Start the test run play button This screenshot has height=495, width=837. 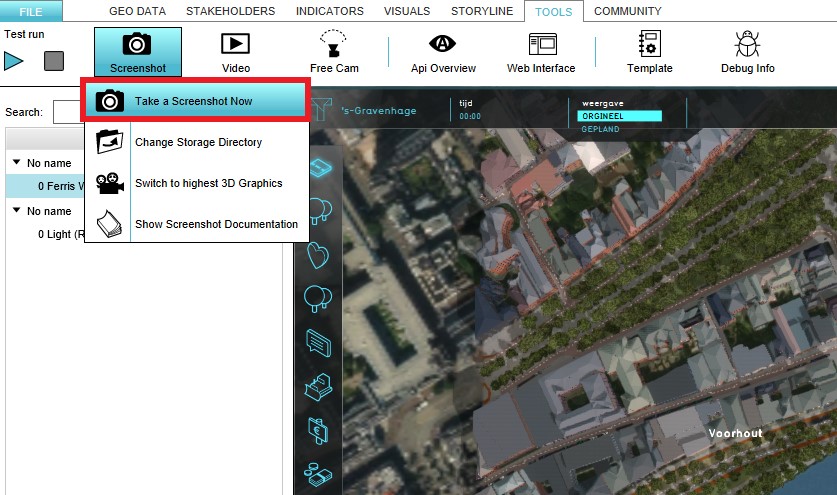click(13, 61)
